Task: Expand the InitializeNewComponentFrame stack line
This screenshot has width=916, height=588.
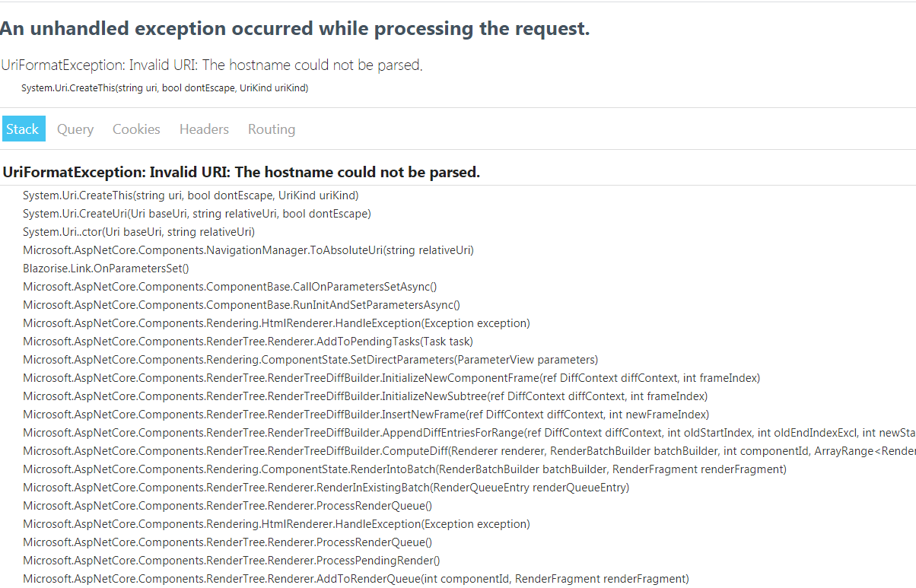Action: [x=391, y=377]
